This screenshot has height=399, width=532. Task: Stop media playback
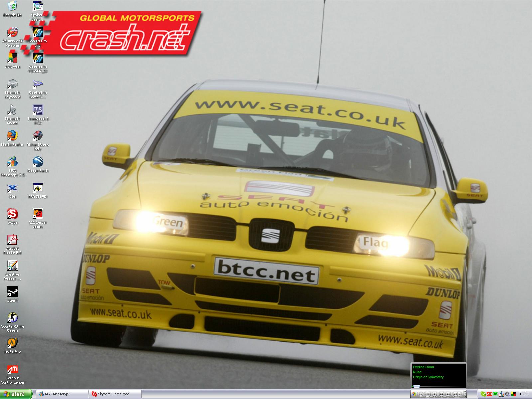click(434, 394)
